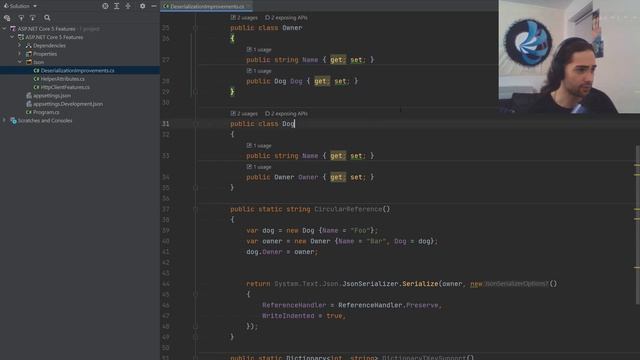Click the show all files icon
640x360 pixels.
tap(7, 18)
